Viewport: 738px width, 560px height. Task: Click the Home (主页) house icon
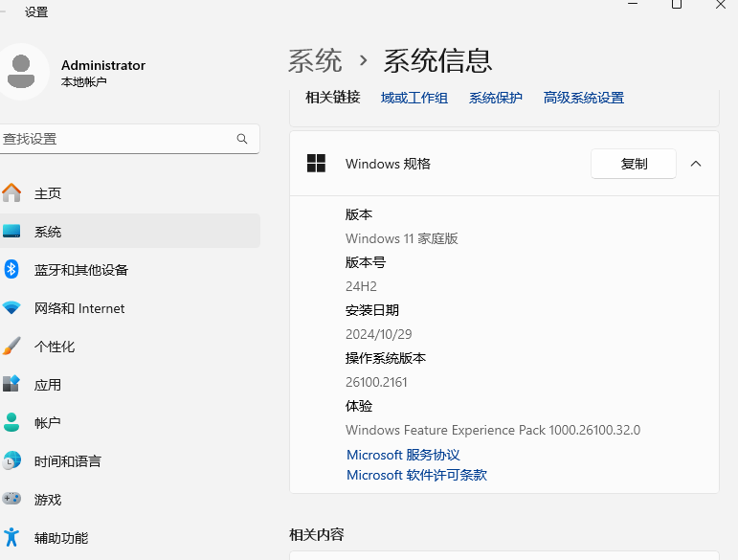11,193
